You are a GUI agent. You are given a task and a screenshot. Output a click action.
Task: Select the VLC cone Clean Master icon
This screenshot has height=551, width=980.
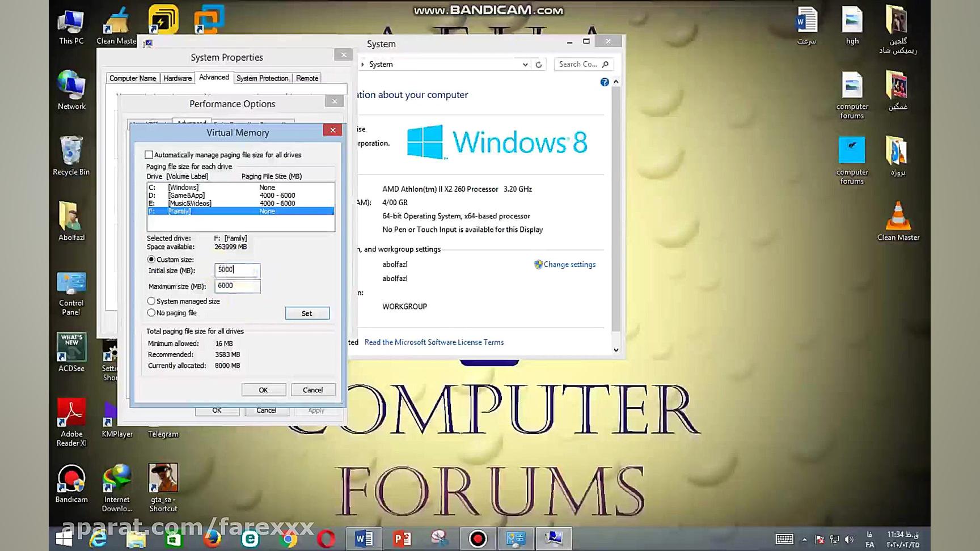click(898, 222)
